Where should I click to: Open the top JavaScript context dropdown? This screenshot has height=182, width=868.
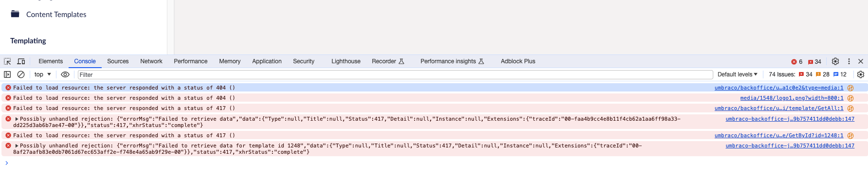[x=43, y=74]
